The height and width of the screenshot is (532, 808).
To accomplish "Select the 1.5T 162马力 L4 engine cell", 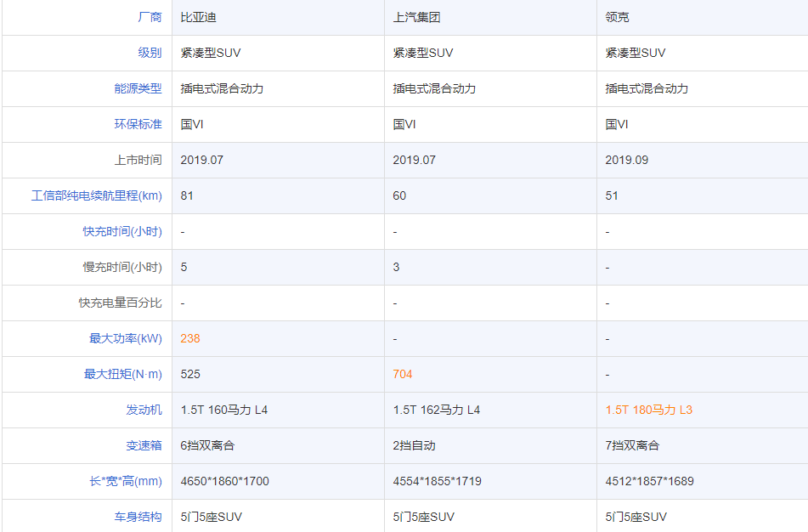I will (490, 410).
